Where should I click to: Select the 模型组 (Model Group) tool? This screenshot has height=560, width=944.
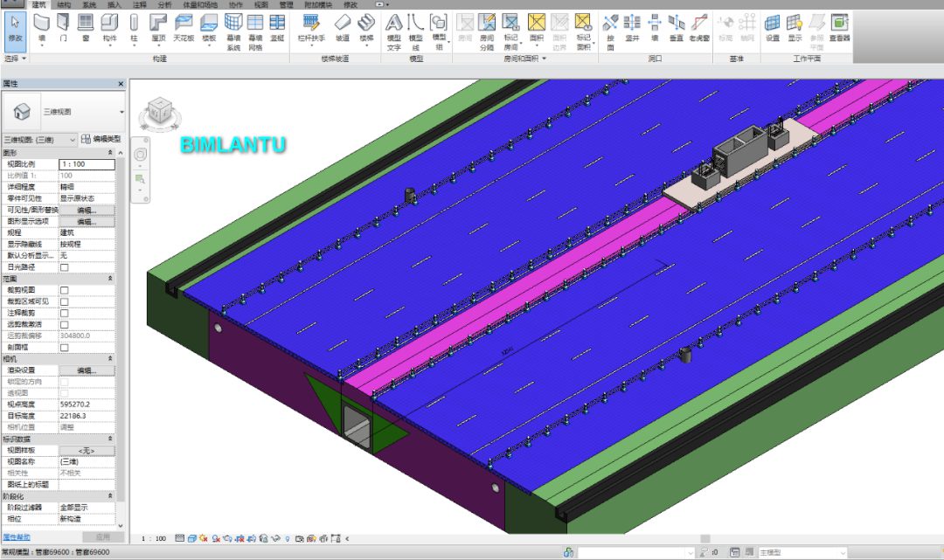point(439,31)
